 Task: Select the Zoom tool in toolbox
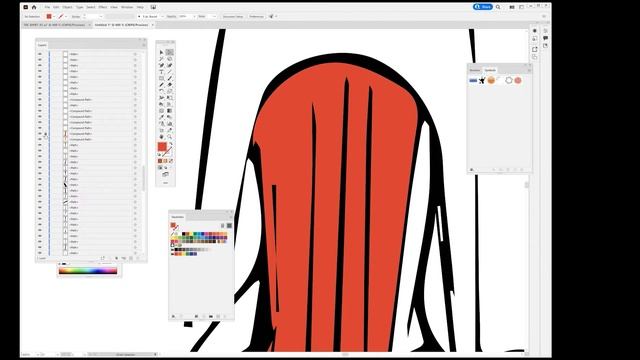coord(169,136)
